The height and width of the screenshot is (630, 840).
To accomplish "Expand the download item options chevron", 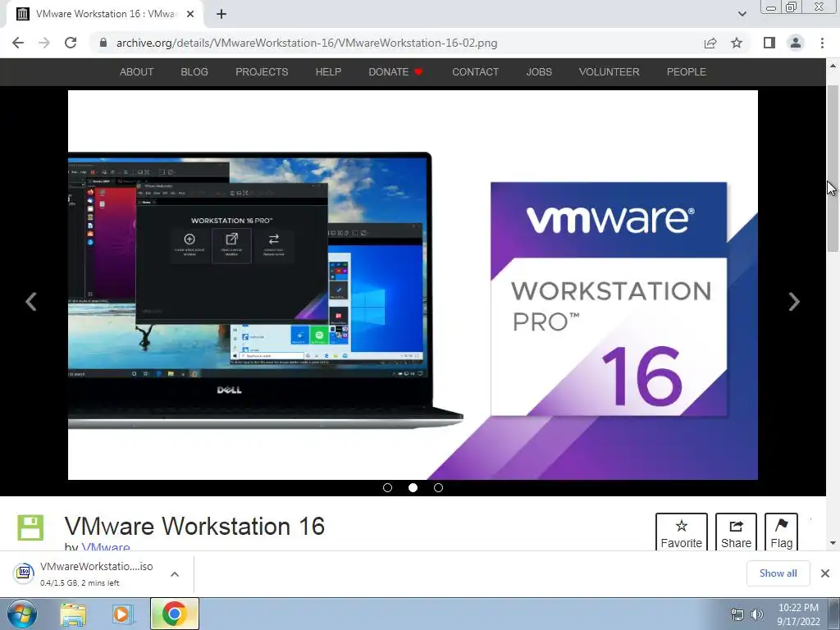I will click(175, 573).
